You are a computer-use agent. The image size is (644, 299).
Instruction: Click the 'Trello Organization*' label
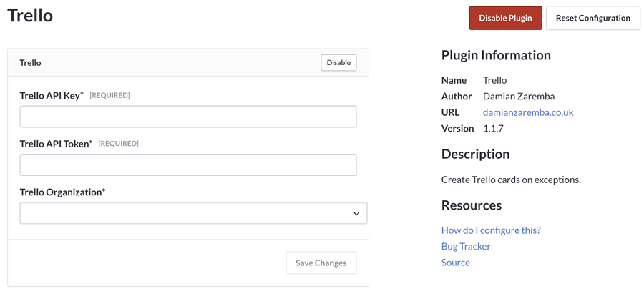pyautogui.click(x=62, y=192)
